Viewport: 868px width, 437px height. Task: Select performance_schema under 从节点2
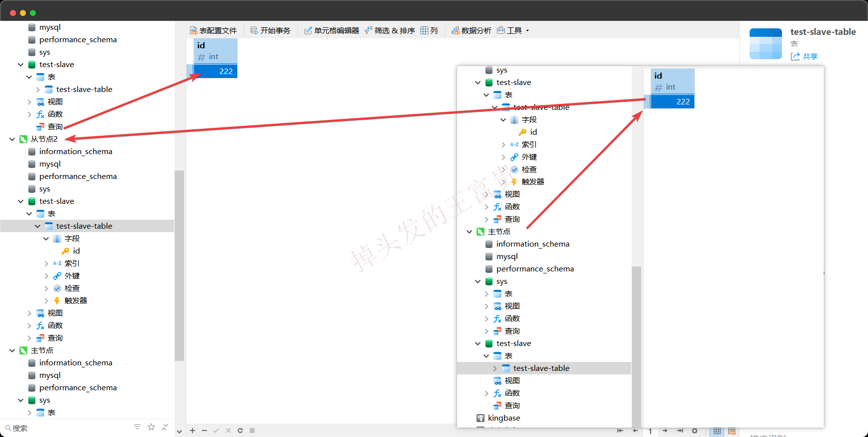pos(78,176)
